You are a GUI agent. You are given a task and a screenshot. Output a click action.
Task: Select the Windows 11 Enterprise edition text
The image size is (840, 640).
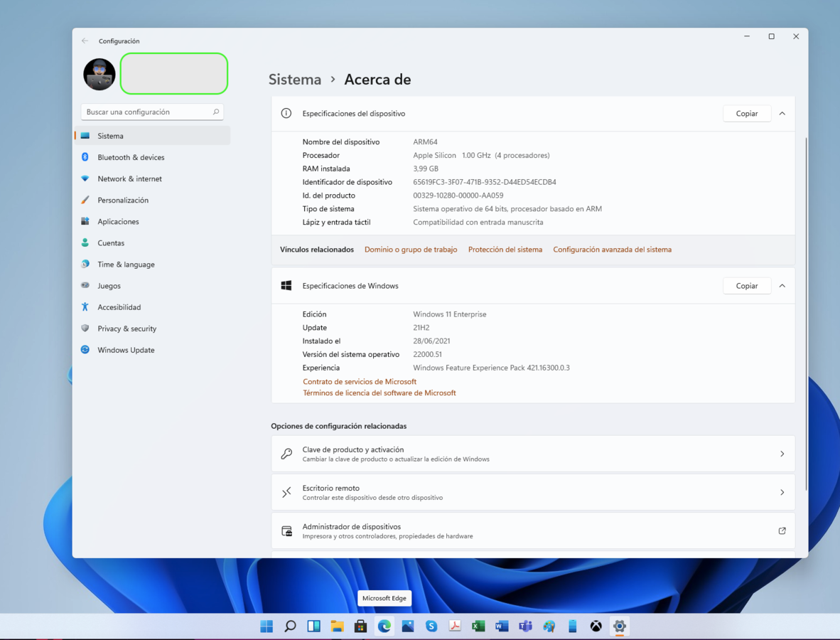click(x=449, y=314)
